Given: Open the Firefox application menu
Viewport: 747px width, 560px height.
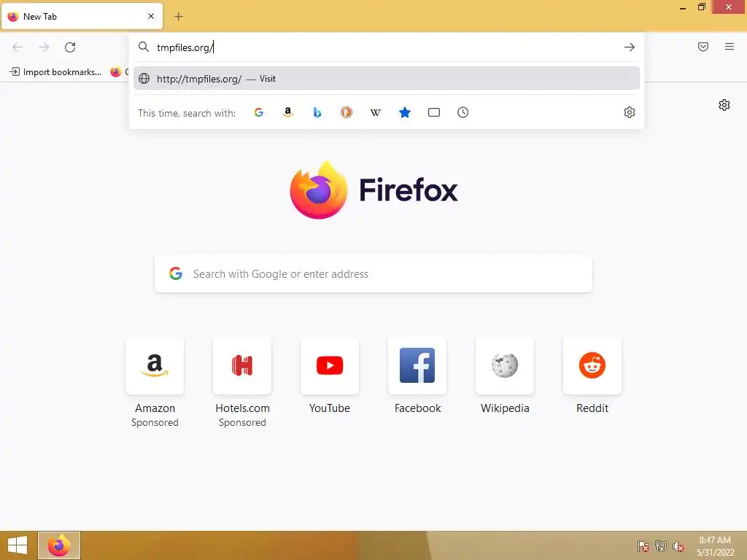Looking at the screenshot, I should 729,47.
